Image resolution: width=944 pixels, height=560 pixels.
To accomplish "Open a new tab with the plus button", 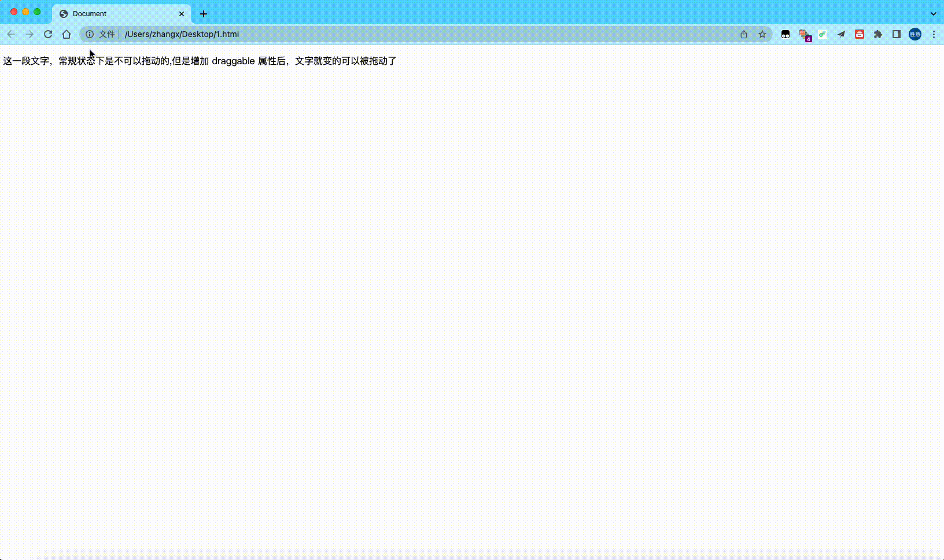I will 204,13.
